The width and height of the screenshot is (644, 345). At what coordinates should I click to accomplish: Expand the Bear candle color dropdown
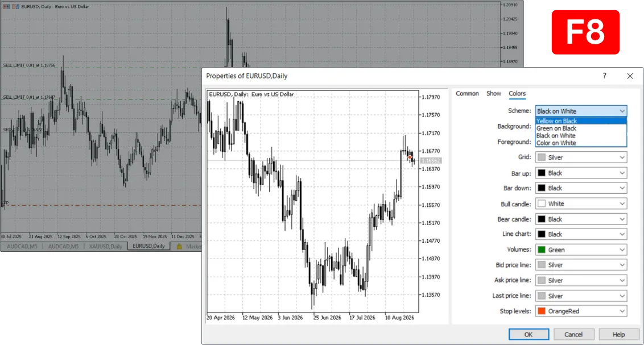coord(581,219)
